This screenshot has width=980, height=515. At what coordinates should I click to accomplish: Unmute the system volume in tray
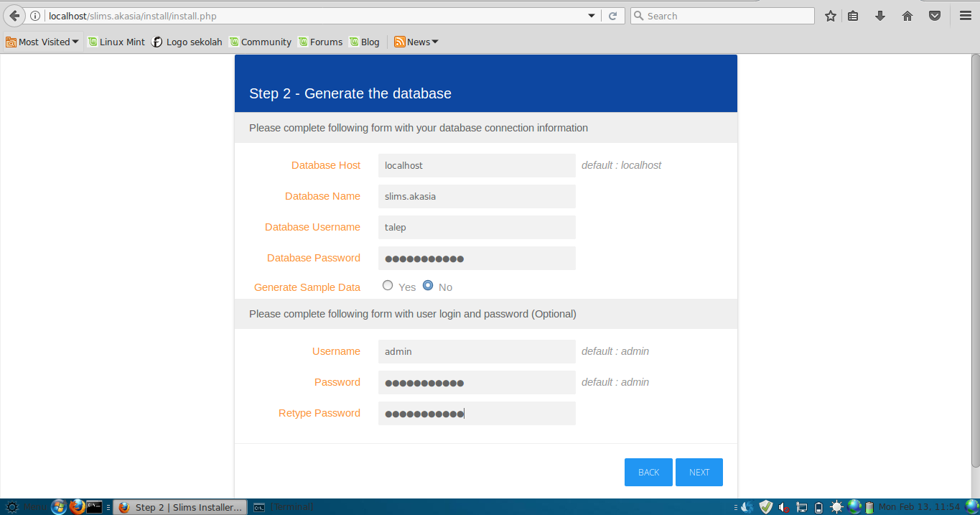click(x=783, y=506)
